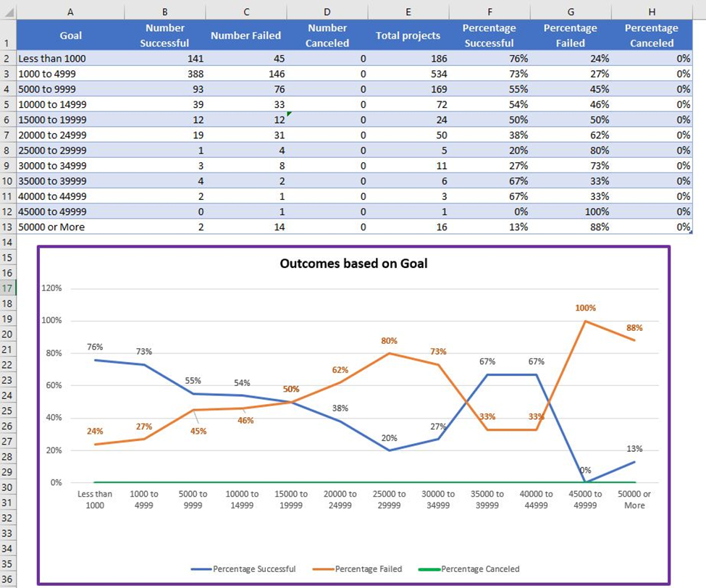Select the cell containing Less than 1000
Viewport: 706px width, 588px height.
click(x=70, y=59)
